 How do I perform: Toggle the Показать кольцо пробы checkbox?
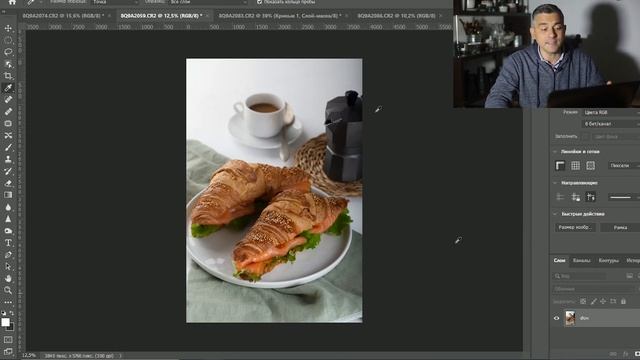[x=260, y=2]
